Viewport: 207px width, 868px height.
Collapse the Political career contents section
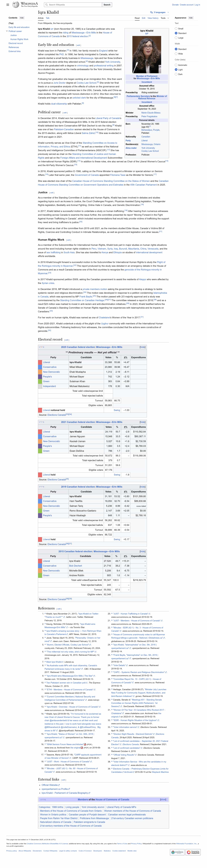click(x=7, y=31)
